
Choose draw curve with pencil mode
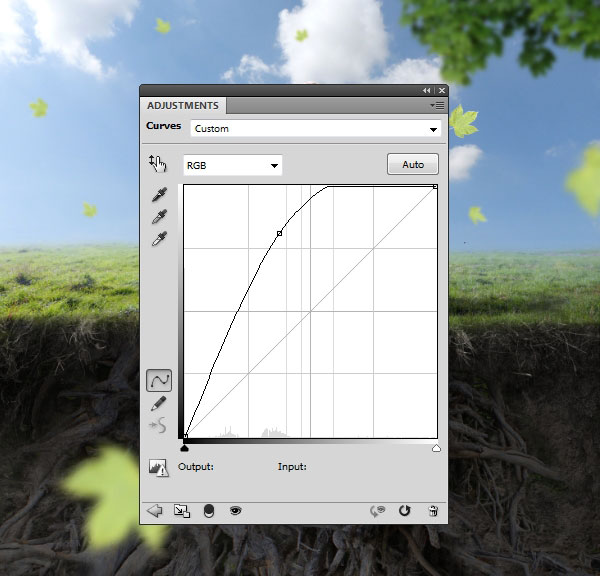tap(158, 403)
